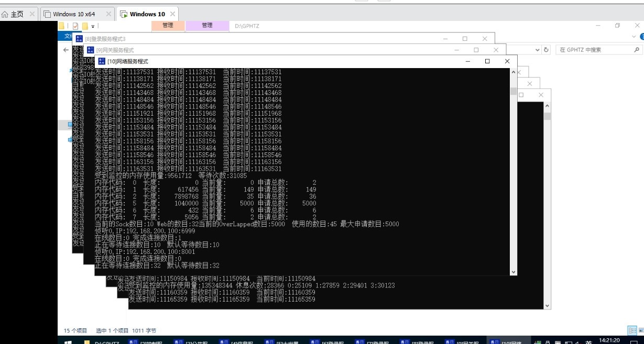Open the 主页 home tab
This screenshot has width=644, height=344.
coord(15,14)
